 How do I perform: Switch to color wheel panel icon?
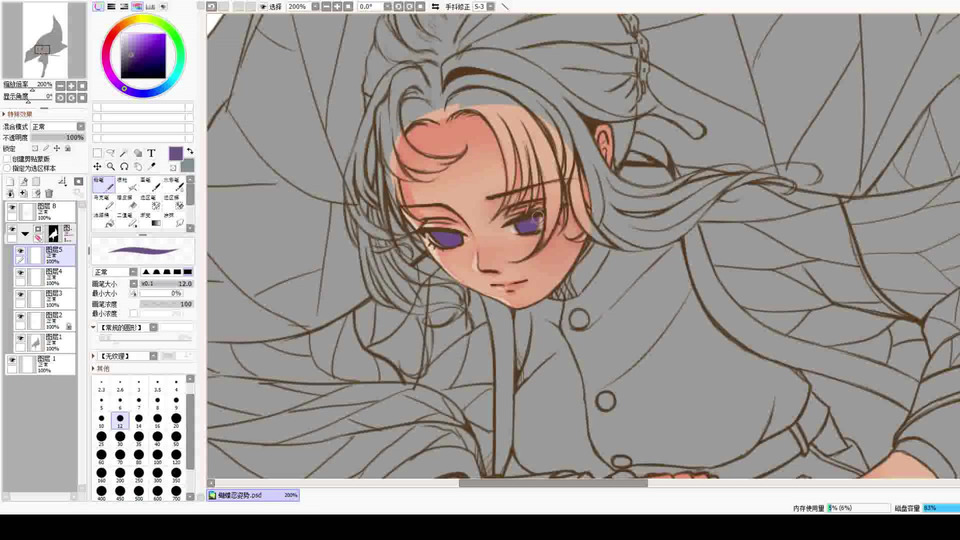(x=99, y=7)
